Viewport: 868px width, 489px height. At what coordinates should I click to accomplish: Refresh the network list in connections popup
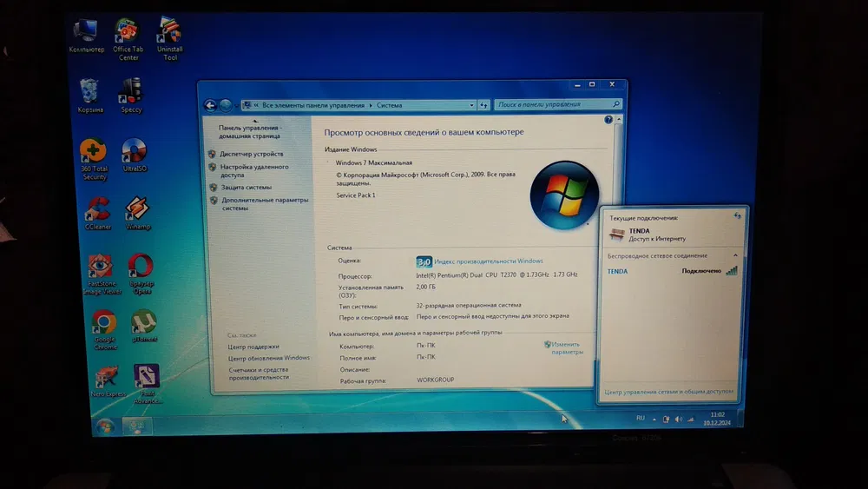coord(737,216)
